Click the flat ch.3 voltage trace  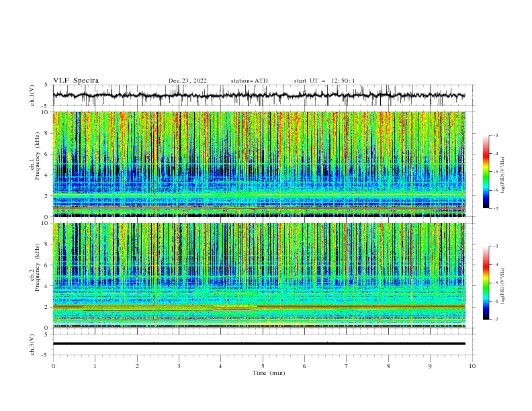(259, 344)
